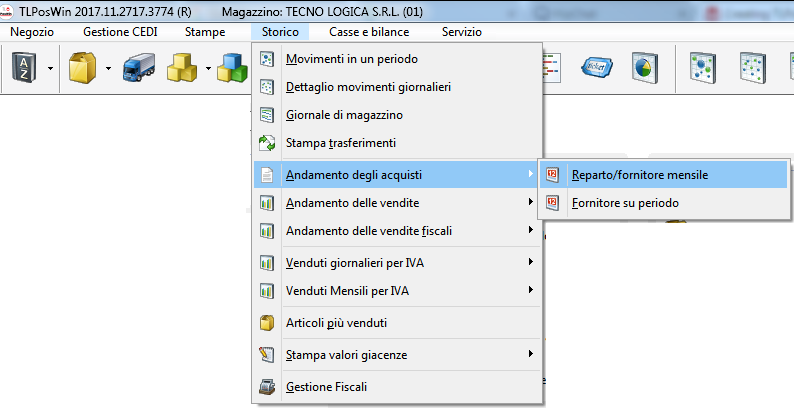Open the Negozio menu
The image size is (794, 411).
click(32, 32)
